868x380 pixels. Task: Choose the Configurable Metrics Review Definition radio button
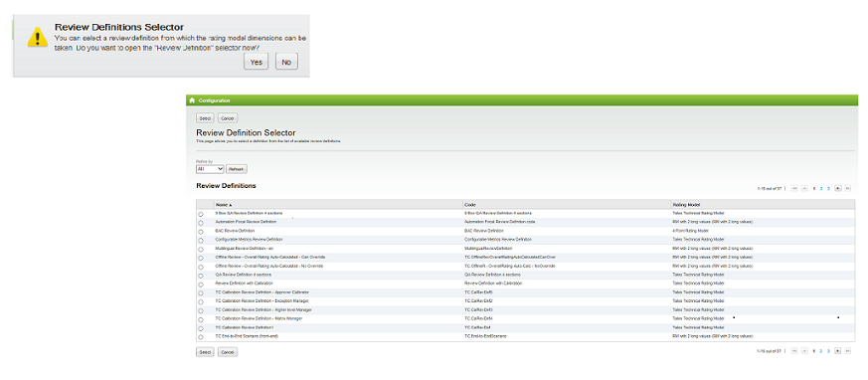click(x=201, y=240)
